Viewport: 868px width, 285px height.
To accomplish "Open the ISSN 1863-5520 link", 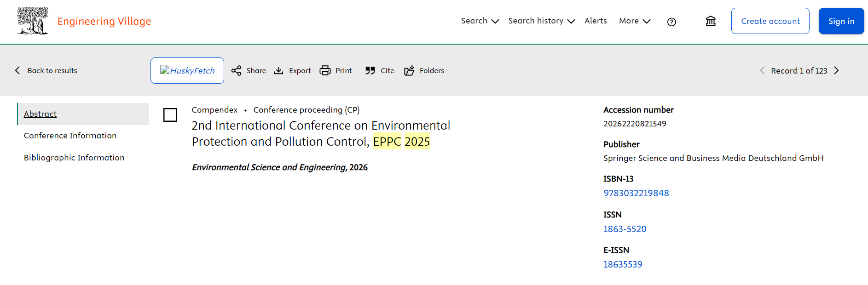I will pos(625,229).
